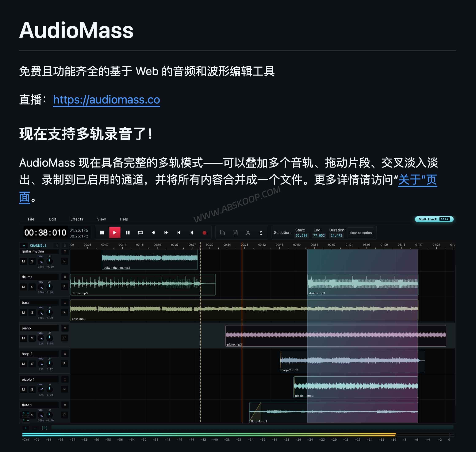The height and width of the screenshot is (452, 476).
Task: Click the S silence icon in toolbar
Action: point(261,233)
